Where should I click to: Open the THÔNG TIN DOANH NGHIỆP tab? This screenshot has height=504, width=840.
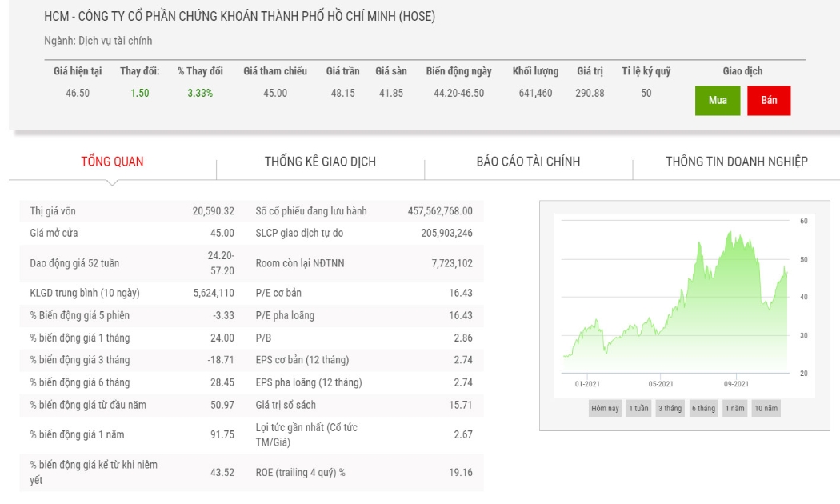[x=737, y=162]
